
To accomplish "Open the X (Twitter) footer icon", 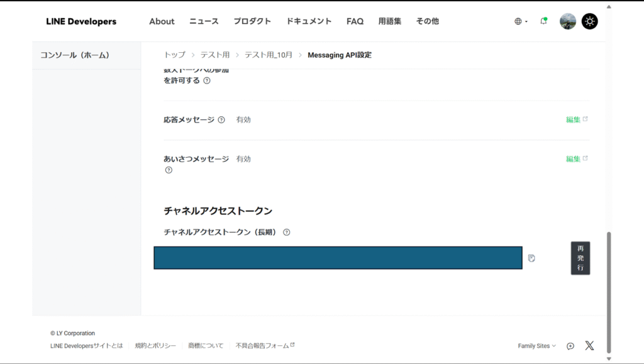I will pyautogui.click(x=589, y=346).
